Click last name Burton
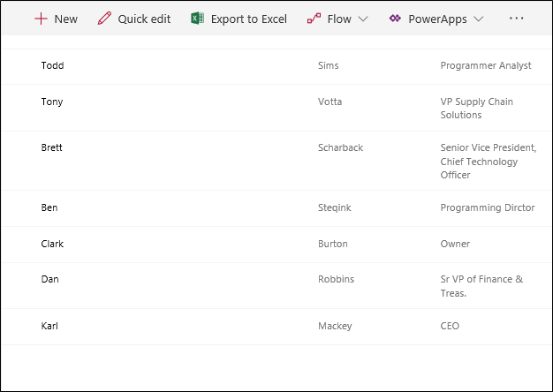Viewport: 553px width, 392px height. pyautogui.click(x=333, y=244)
